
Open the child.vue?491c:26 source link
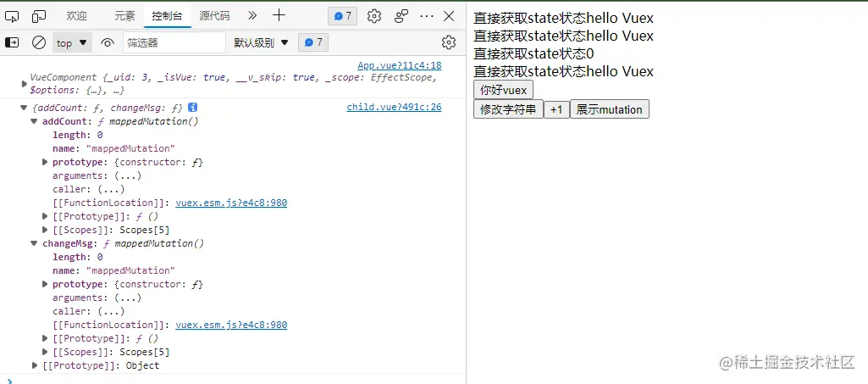click(x=394, y=107)
